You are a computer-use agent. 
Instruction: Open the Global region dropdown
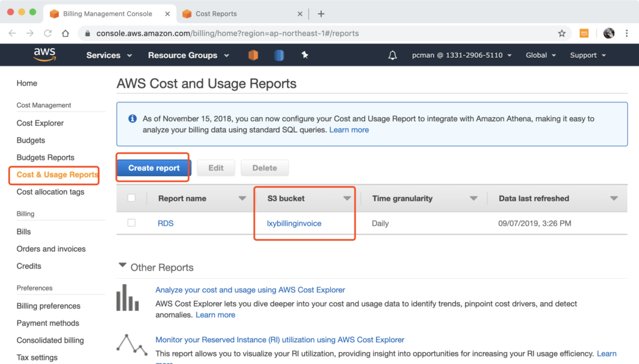(540, 55)
